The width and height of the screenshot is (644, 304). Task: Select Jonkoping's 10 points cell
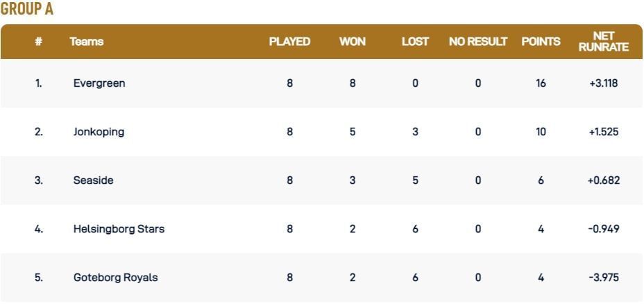pos(541,132)
